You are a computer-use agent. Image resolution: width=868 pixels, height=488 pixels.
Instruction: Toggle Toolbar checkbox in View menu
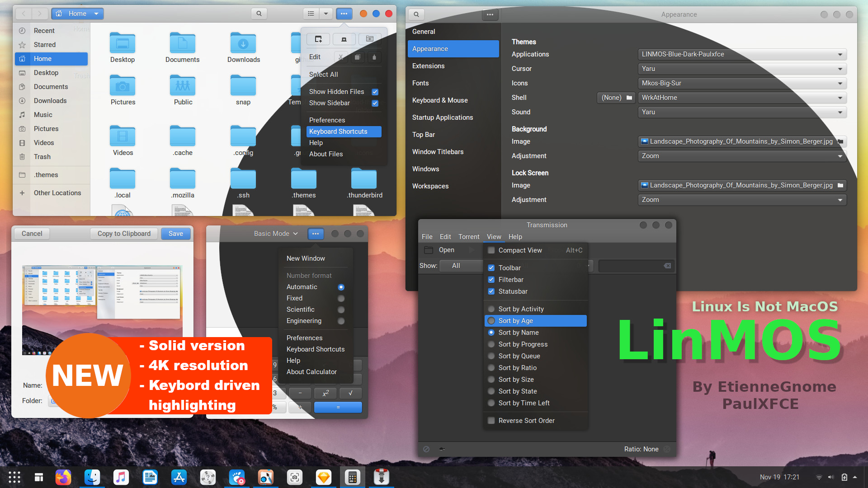[491, 268]
